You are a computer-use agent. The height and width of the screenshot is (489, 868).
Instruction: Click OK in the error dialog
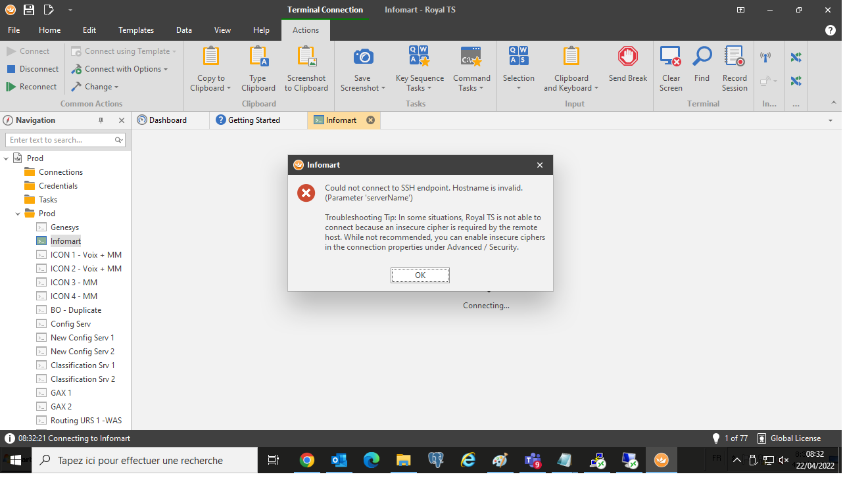pos(420,275)
